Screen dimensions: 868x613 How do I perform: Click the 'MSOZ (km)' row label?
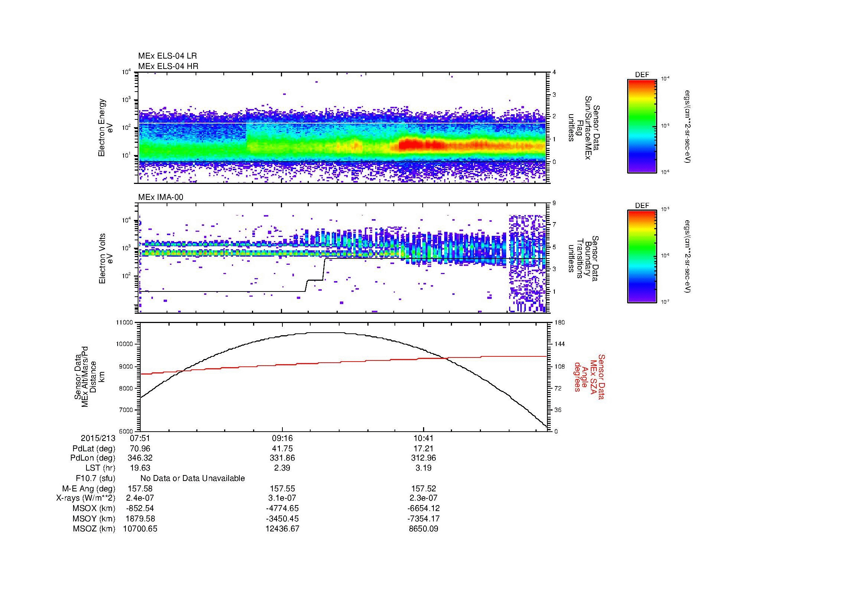[94, 529]
